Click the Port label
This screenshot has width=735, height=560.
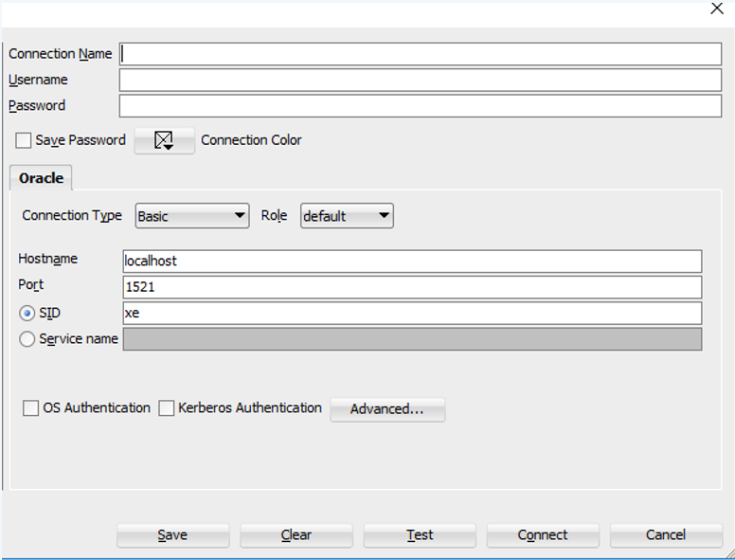[x=31, y=284]
